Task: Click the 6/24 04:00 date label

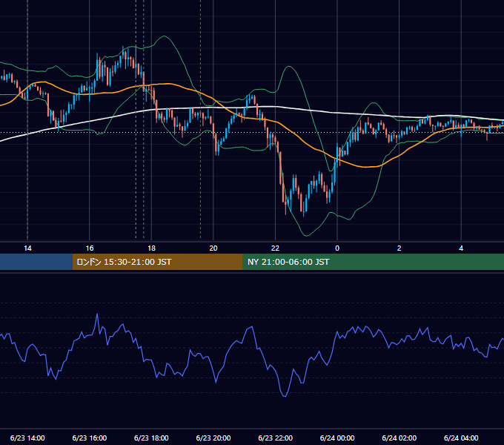Action: point(461,438)
